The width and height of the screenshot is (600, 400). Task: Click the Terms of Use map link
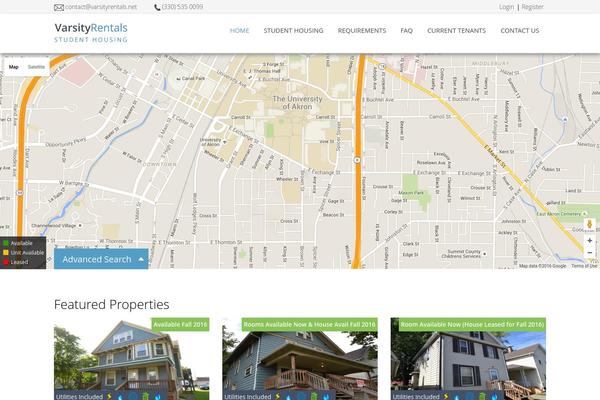[x=584, y=266]
